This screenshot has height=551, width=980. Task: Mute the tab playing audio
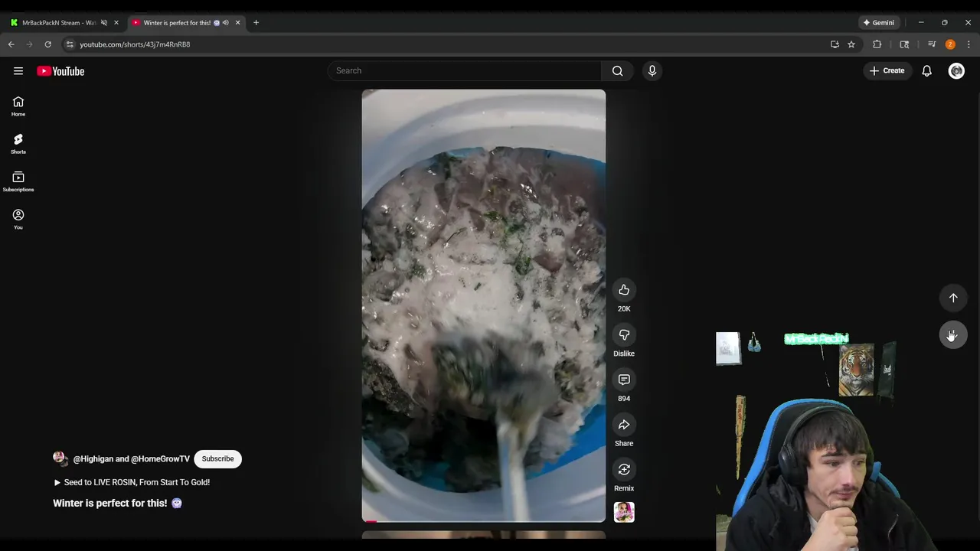pyautogui.click(x=225, y=23)
